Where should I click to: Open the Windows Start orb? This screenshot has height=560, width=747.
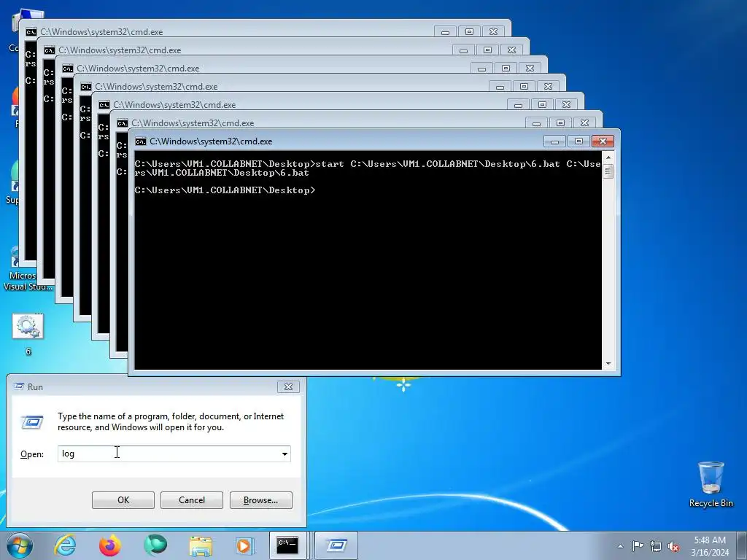pyautogui.click(x=20, y=545)
